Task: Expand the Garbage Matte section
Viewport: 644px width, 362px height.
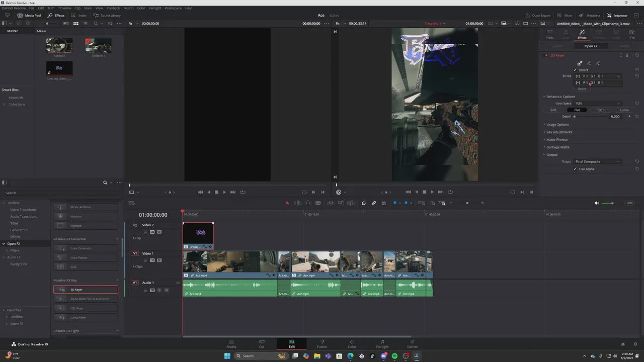Action: click(x=557, y=147)
